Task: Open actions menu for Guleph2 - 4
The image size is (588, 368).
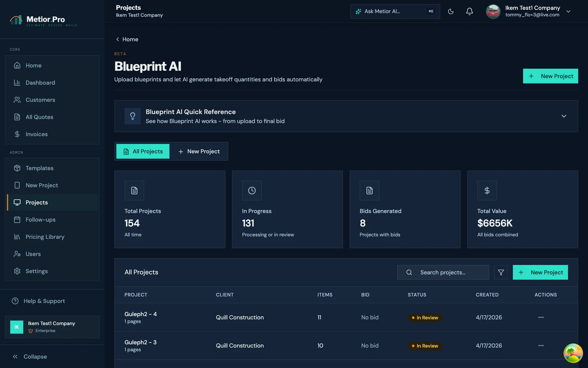Action: (541, 317)
